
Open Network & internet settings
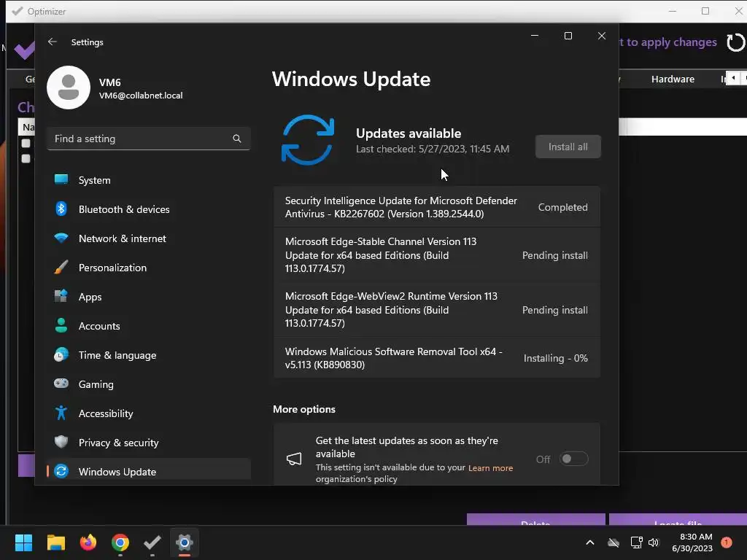tap(149, 238)
